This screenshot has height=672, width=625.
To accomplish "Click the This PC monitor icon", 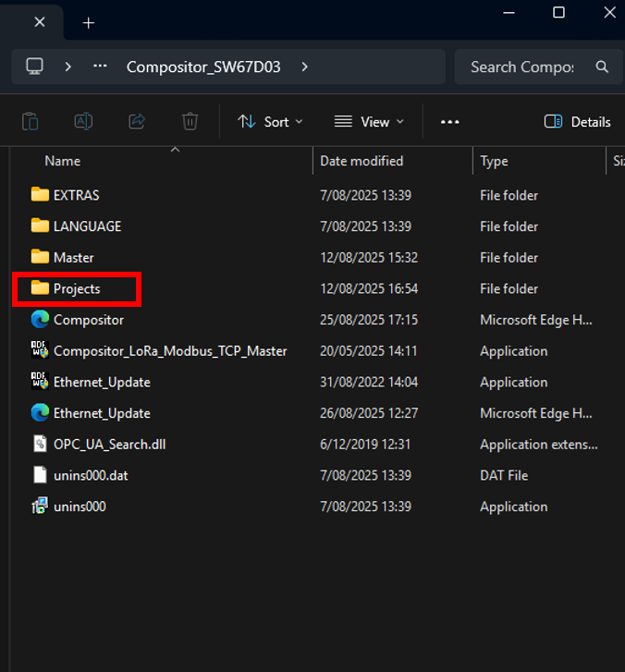I will tap(35, 67).
